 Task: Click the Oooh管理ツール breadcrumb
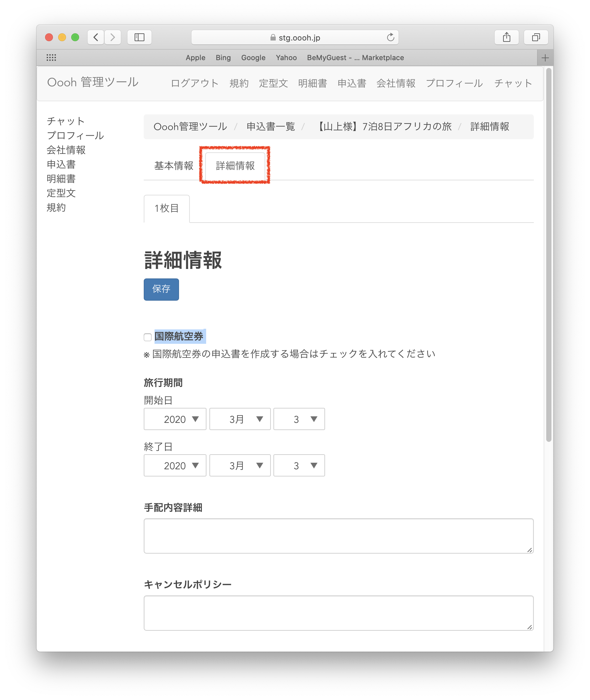190,126
